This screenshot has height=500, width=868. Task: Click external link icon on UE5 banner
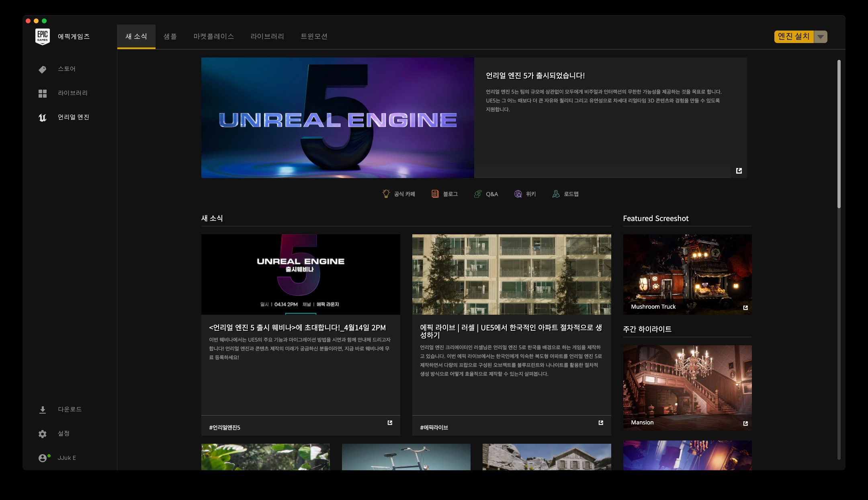point(739,171)
